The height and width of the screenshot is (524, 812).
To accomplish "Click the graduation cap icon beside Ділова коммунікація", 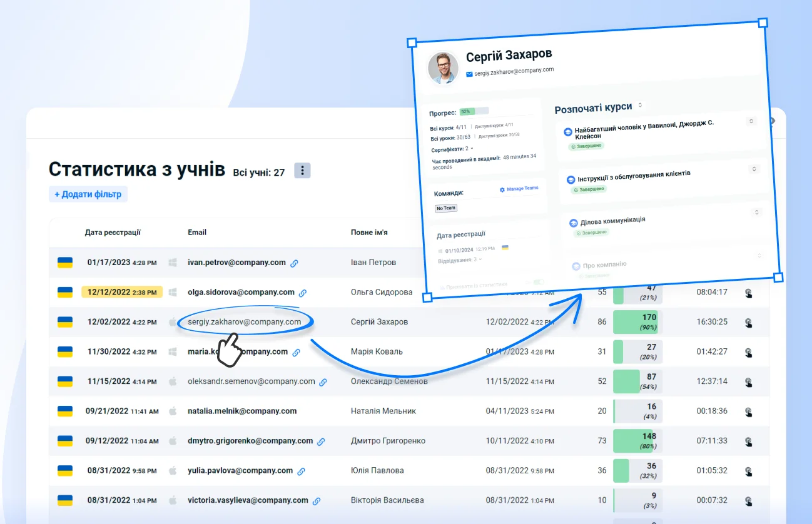I will point(573,223).
